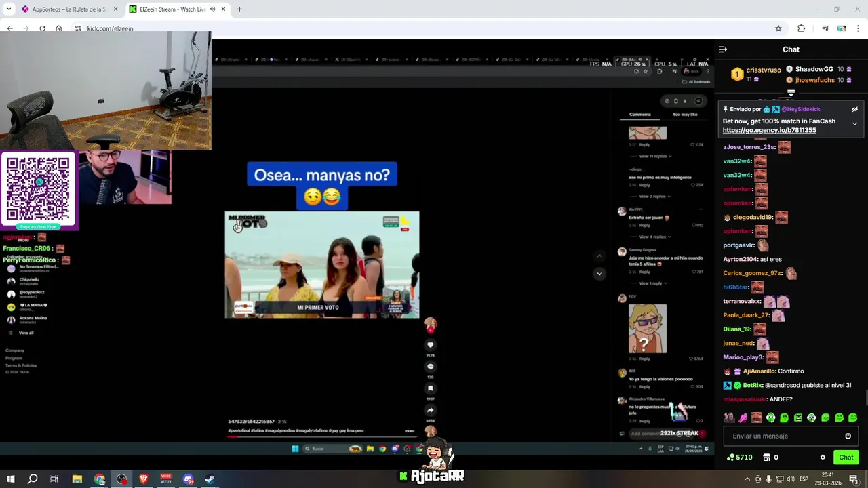The height and width of the screenshot is (488, 868).
Task: Expand the gift leaderboard handle
Action: 791,92
